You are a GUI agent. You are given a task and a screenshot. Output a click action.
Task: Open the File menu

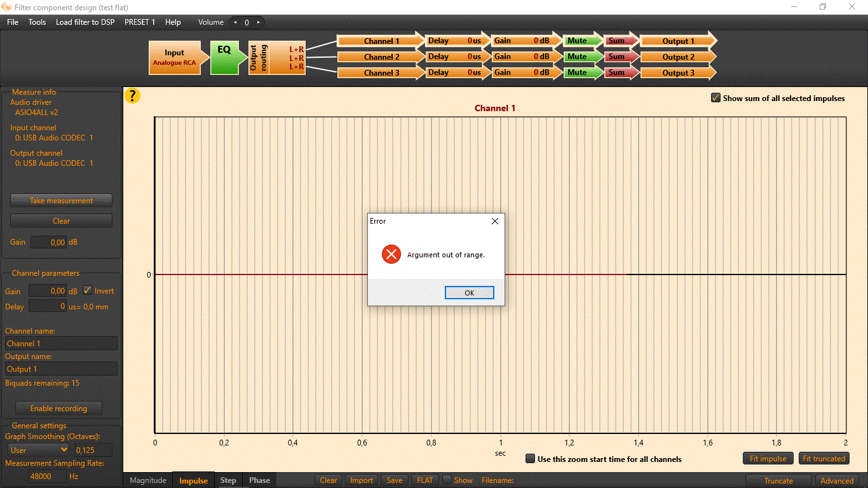13,22
